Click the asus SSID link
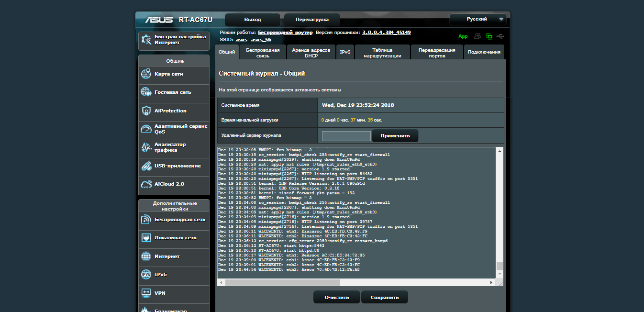Screen dimensions: 644x312 click(242, 40)
